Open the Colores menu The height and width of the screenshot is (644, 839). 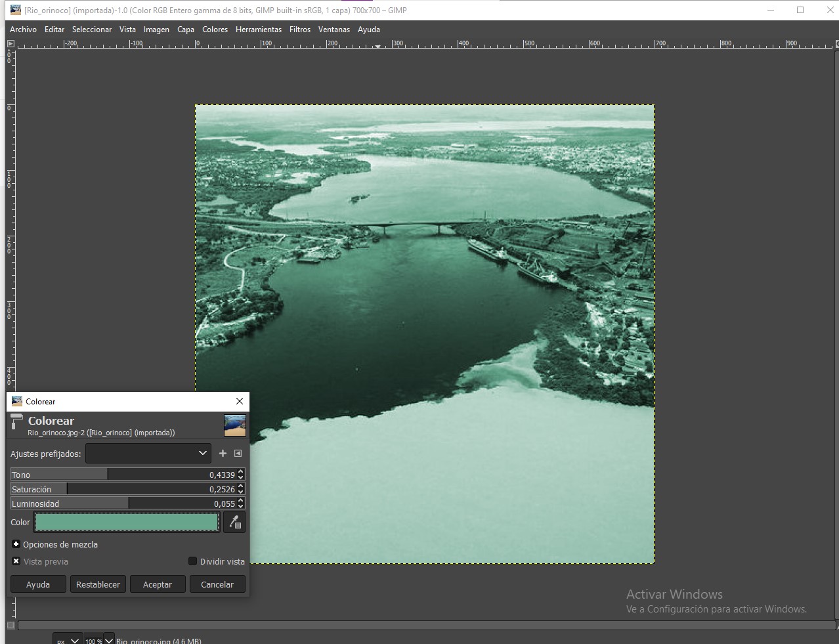[215, 30]
